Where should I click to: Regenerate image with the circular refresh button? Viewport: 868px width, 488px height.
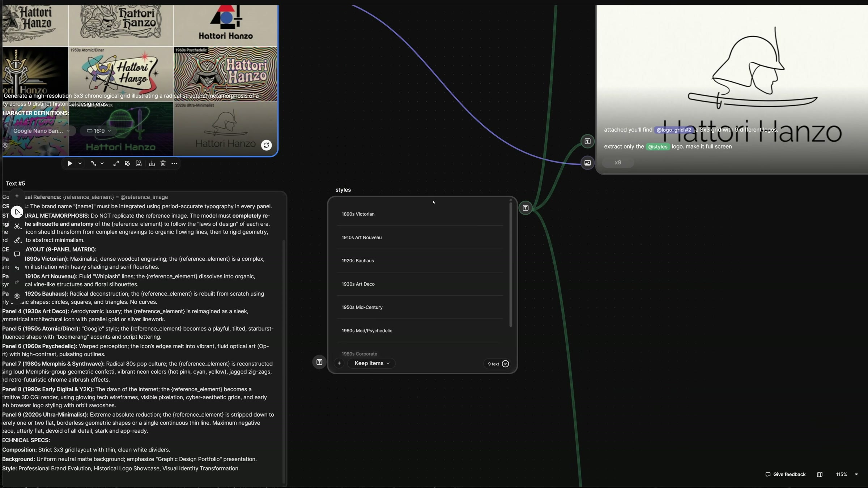pyautogui.click(x=267, y=145)
